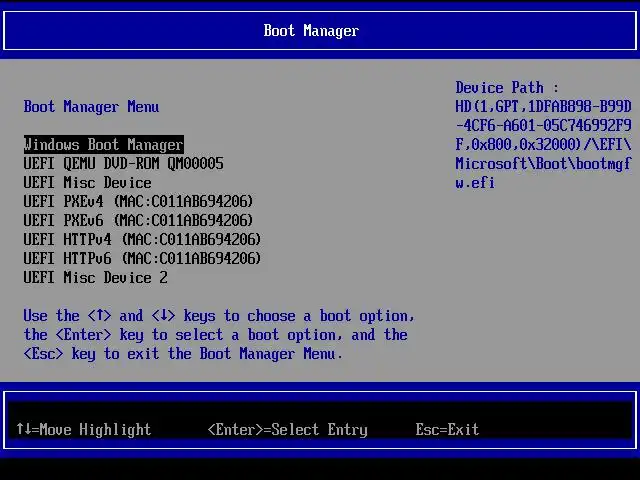This screenshot has width=640, height=480.
Task: Click help line mentioning <Esc> key
Action: tap(182, 354)
